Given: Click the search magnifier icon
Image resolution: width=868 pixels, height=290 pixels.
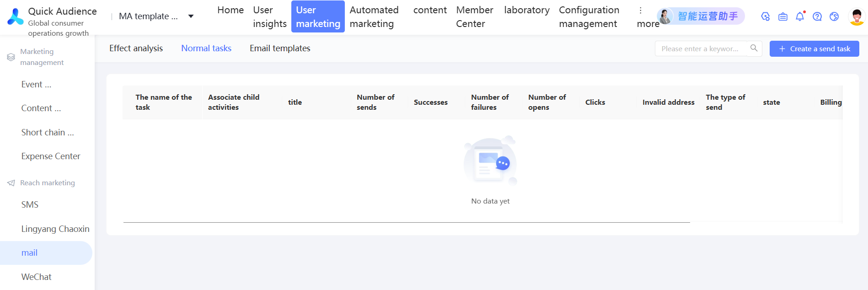Looking at the screenshot, I should point(754,48).
